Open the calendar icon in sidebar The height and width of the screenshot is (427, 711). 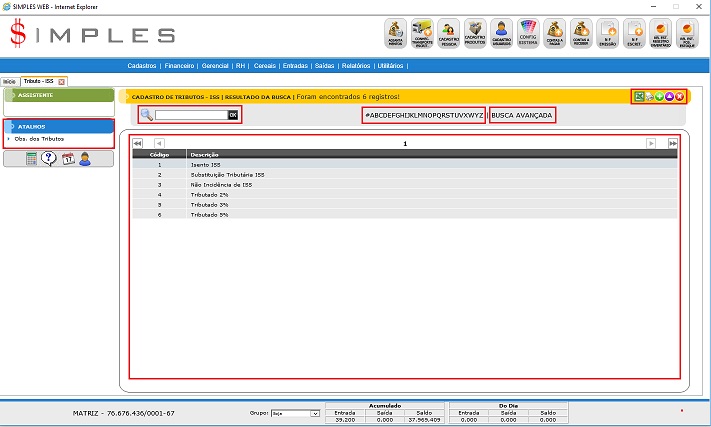point(68,159)
